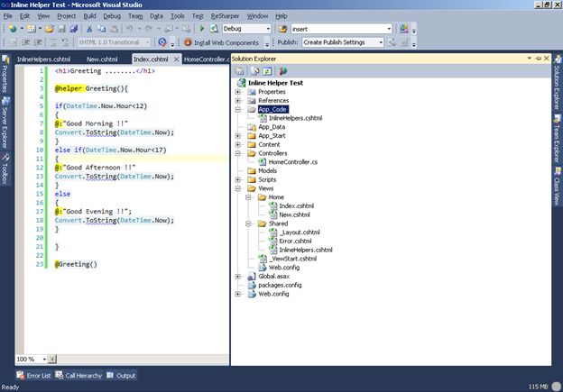Open the Toolbox side panel
This screenshot has width=563, height=392.
tap(5, 169)
